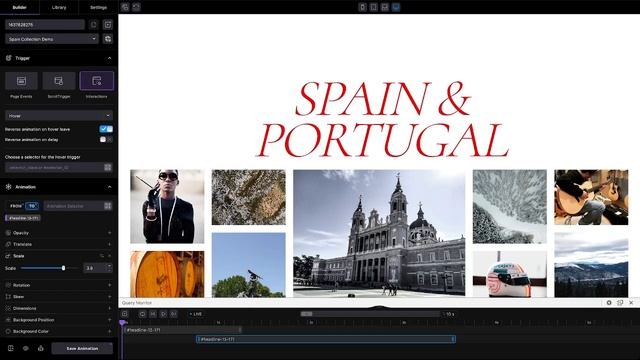Image resolution: width=640 pixels, height=360 pixels.
Task: Click the timeline play icon
Action: 163,314
